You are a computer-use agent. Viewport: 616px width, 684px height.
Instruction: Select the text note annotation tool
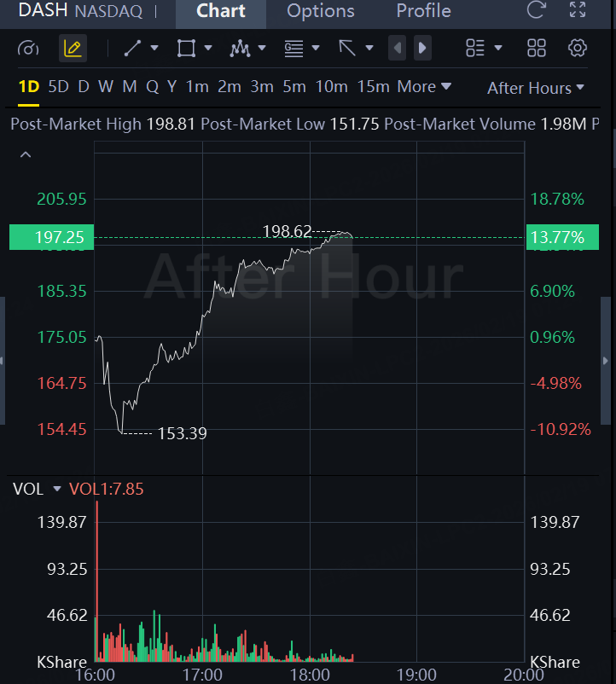293,48
